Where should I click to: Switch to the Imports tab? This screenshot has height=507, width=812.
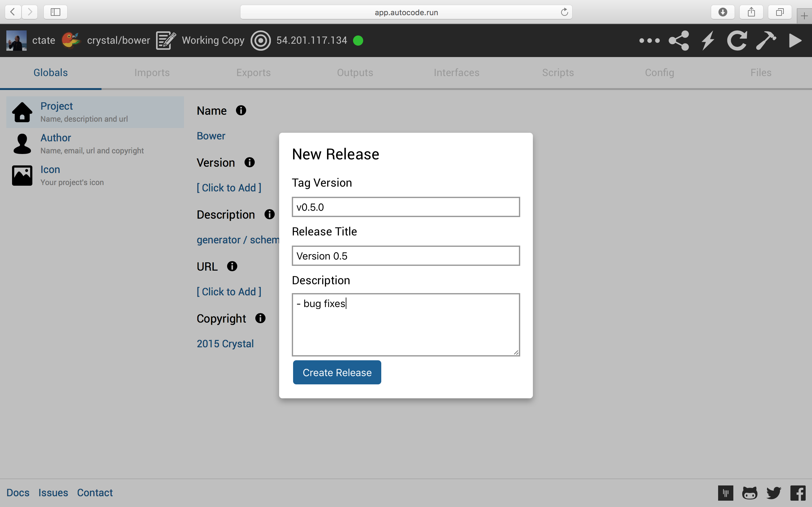(x=152, y=73)
